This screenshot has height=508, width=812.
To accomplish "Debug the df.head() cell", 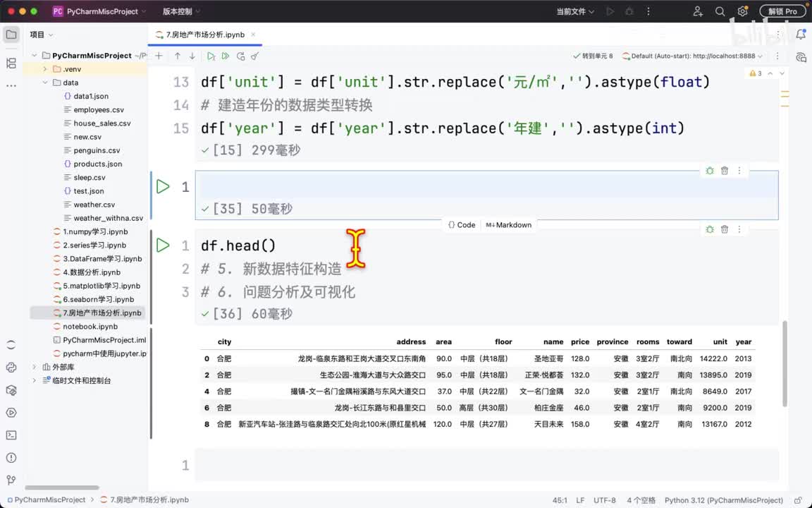I will tap(710, 229).
